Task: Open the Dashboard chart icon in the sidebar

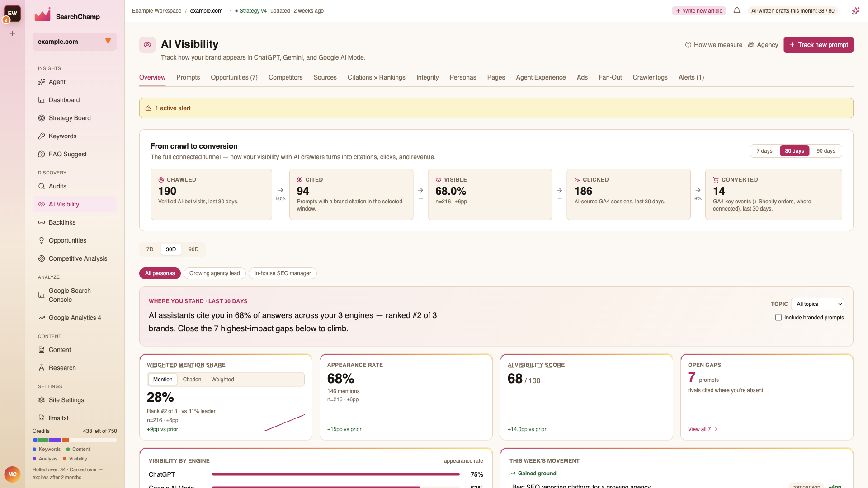Action: [x=42, y=100]
